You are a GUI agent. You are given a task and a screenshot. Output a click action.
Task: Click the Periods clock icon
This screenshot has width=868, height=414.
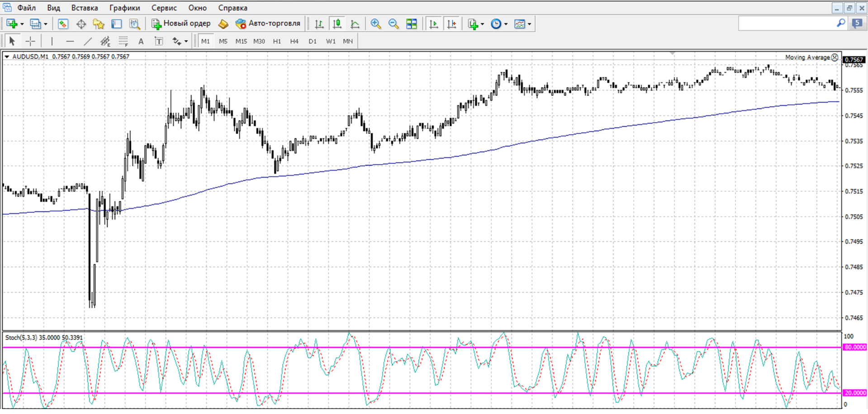496,24
